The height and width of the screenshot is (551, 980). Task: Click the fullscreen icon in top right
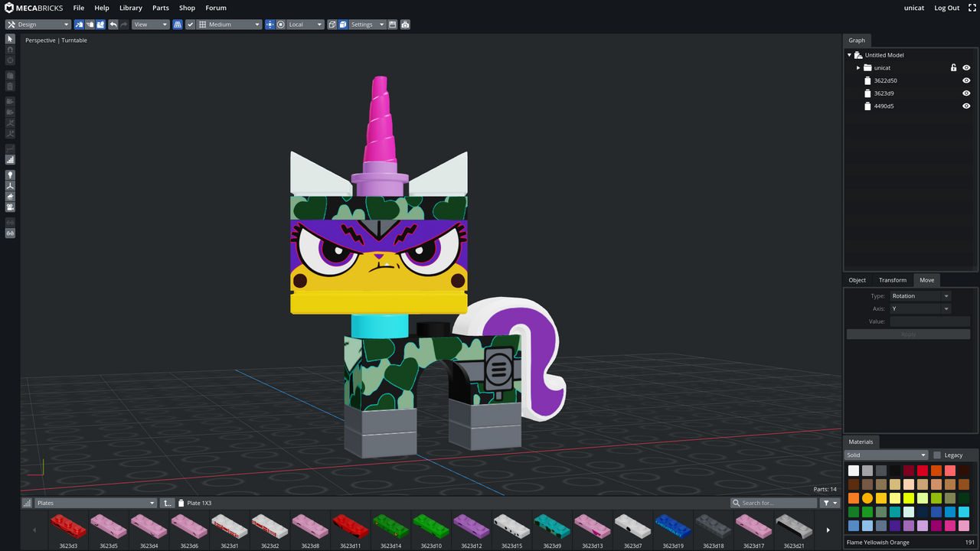(x=972, y=8)
